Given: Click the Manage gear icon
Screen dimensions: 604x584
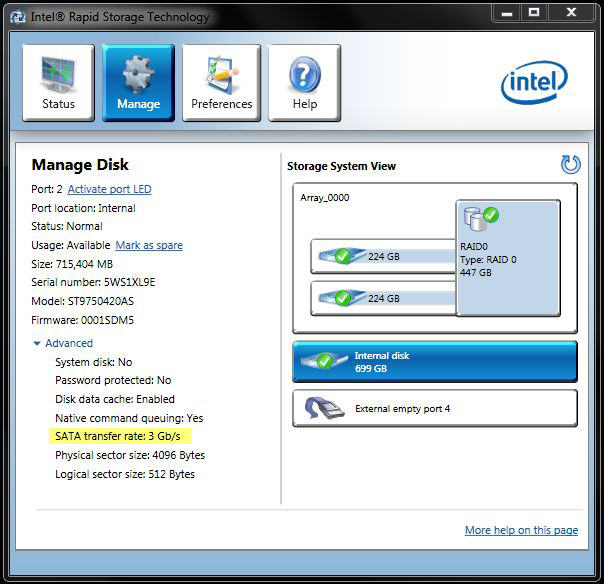Looking at the screenshot, I should coord(138,74).
